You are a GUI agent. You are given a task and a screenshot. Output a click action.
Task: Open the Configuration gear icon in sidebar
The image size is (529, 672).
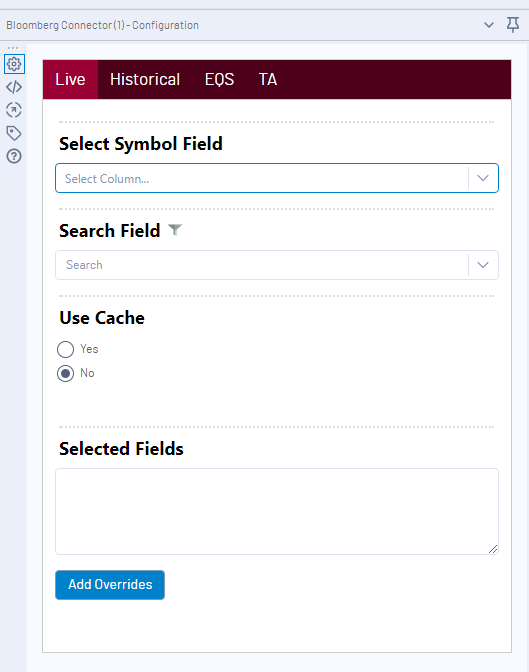point(14,64)
